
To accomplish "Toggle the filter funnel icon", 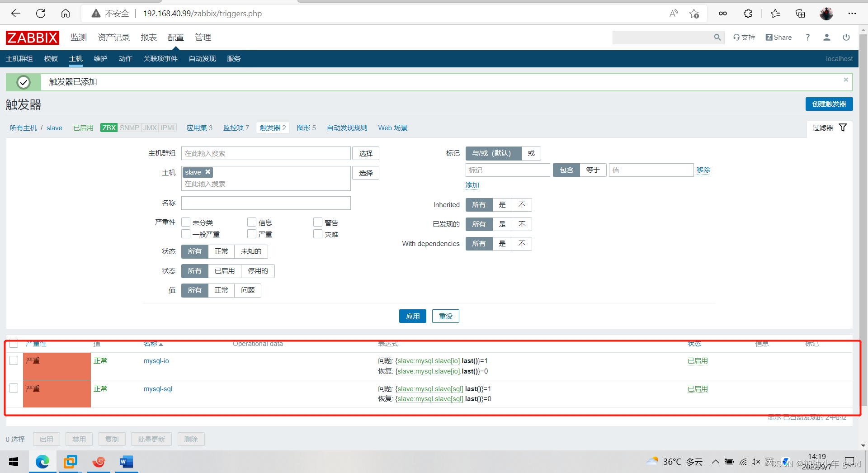I will pos(843,128).
